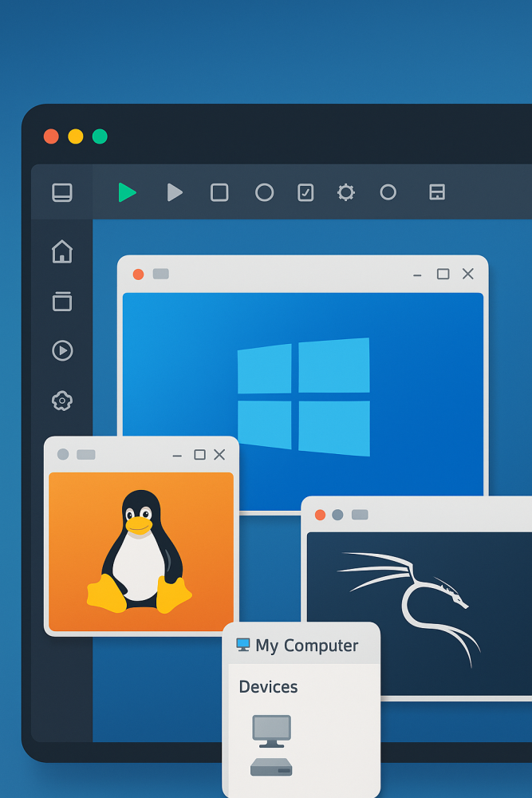Click orange dot in Kali VM titlebar

pyautogui.click(x=320, y=515)
